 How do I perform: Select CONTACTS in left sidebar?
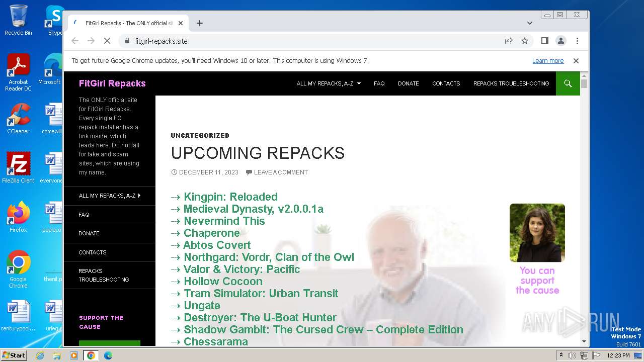click(x=93, y=252)
